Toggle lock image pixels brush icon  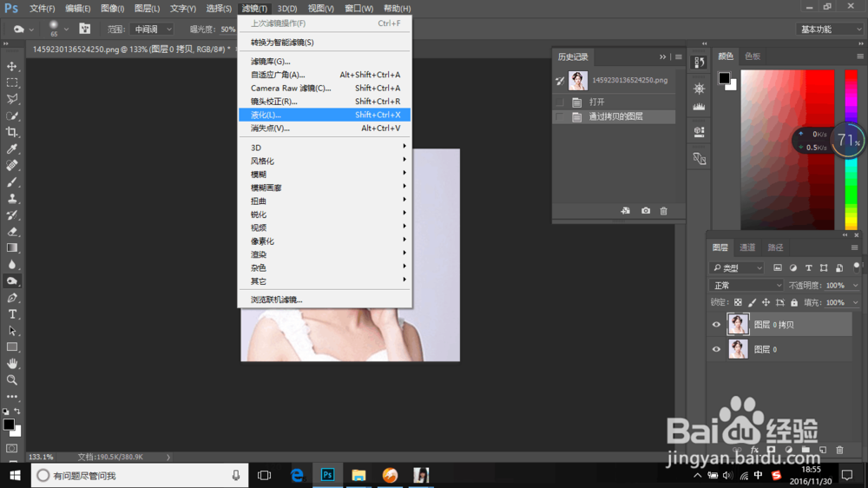[752, 302]
